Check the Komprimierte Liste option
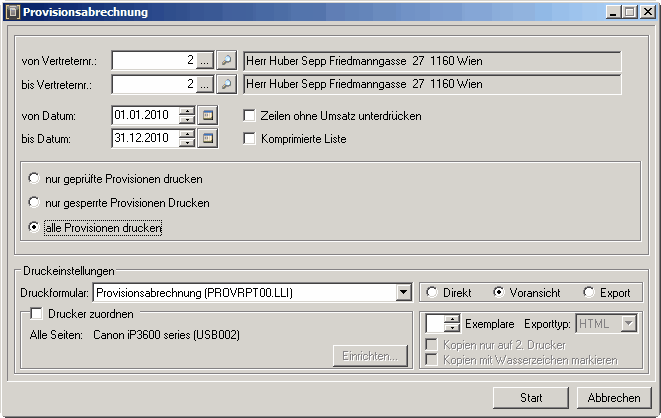The image size is (661, 418). click(251, 139)
